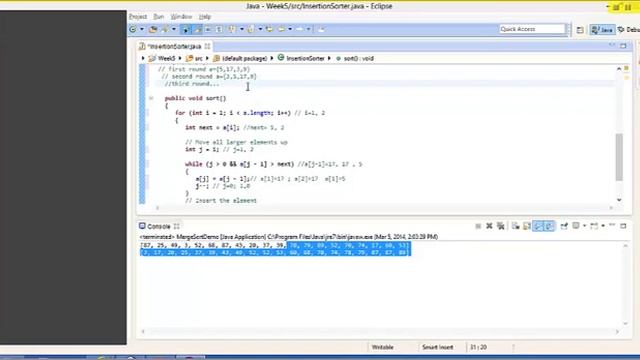Screen dimensions: 640x360
Task: Toggle Block Selection Mode toolbar icon
Action: tap(208, 29)
